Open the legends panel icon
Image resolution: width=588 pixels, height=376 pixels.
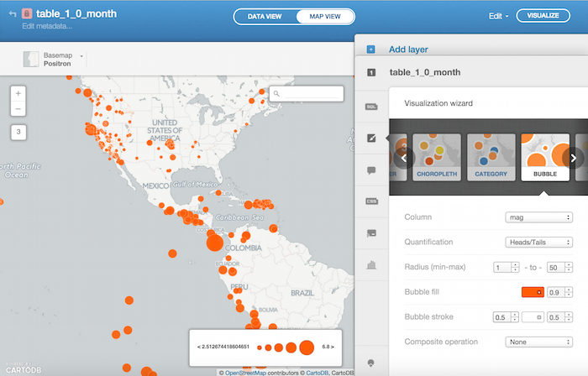(371, 233)
